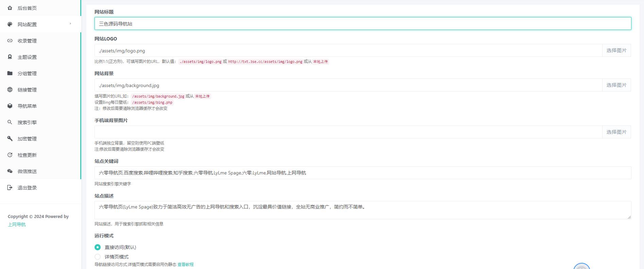Open the 查看教程 tutorial link
Screen dimensions: 644x269
click(x=185, y=265)
